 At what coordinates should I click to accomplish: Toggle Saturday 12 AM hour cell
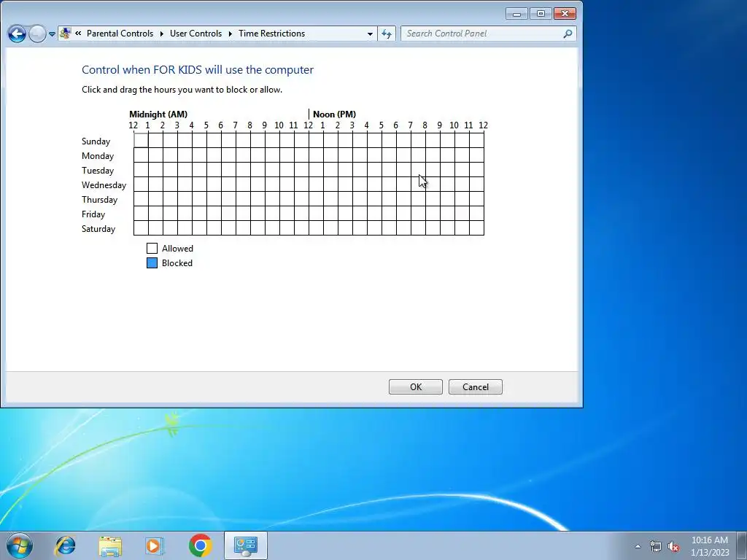[x=141, y=228]
